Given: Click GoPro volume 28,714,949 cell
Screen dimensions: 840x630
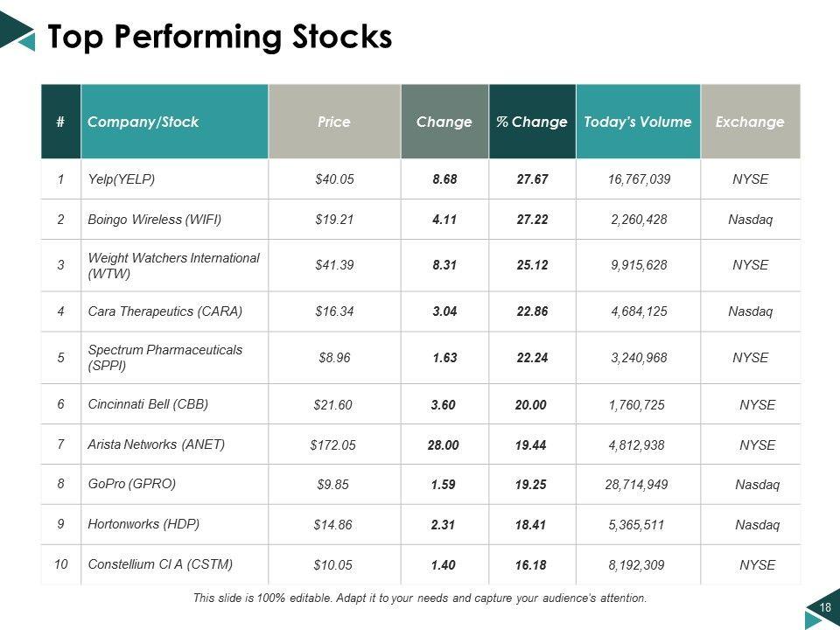Looking at the screenshot, I should click(x=637, y=485).
